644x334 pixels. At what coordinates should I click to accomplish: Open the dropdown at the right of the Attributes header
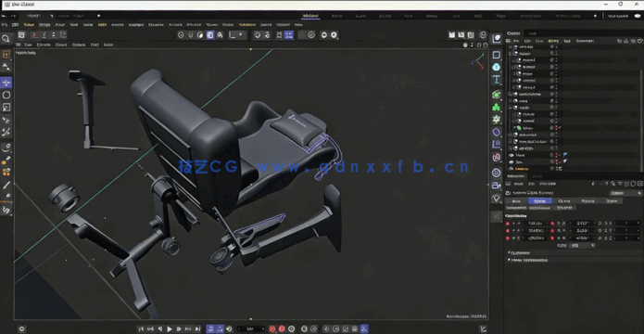[x=625, y=193]
